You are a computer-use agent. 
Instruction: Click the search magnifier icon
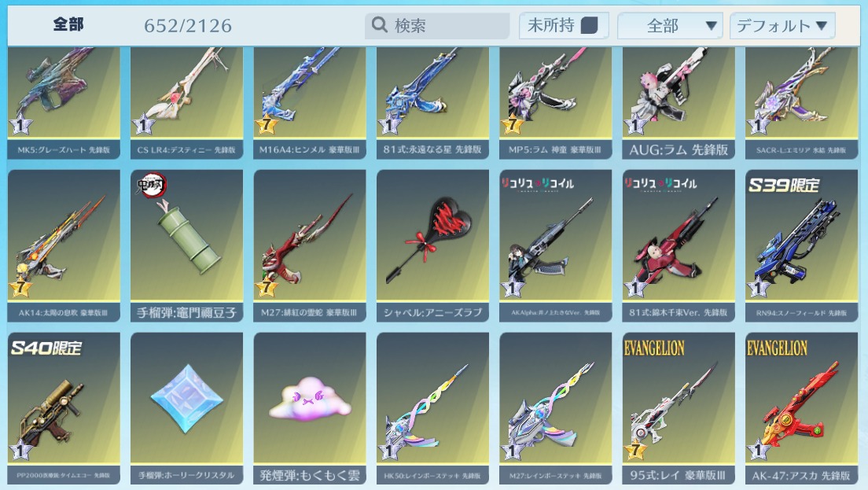point(379,25)
